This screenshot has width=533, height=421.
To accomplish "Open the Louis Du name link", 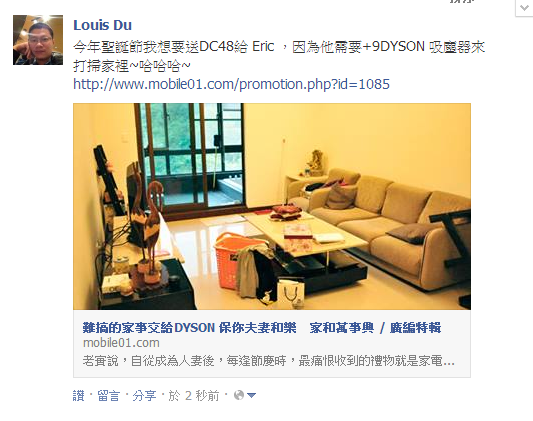I will point(102,25).
